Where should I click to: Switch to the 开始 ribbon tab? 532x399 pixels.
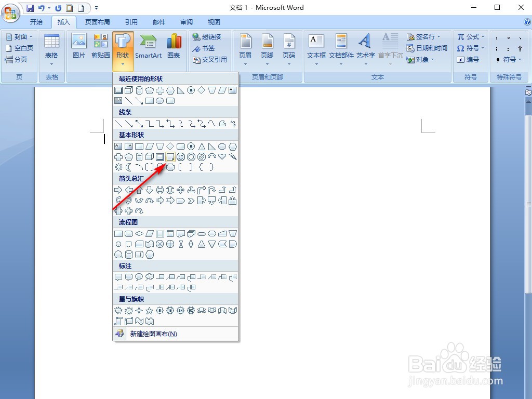coord(36,22)
